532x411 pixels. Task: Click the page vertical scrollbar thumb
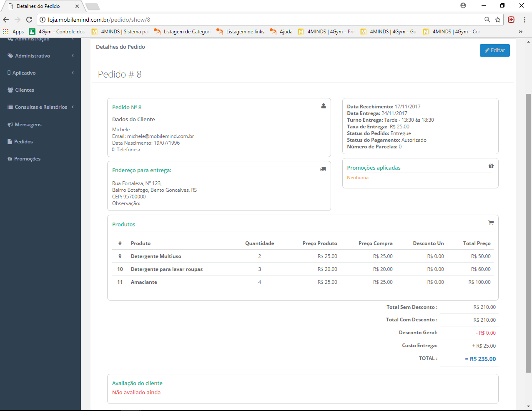[528, 233]
